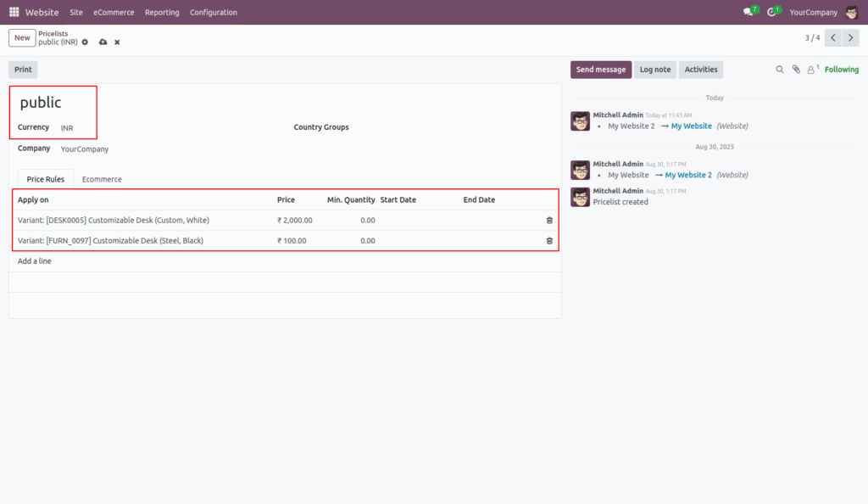Viewport: 868px width, 504px height.
Task: Discard changes with the breadcrumb X icon
Action: point(116,42)
